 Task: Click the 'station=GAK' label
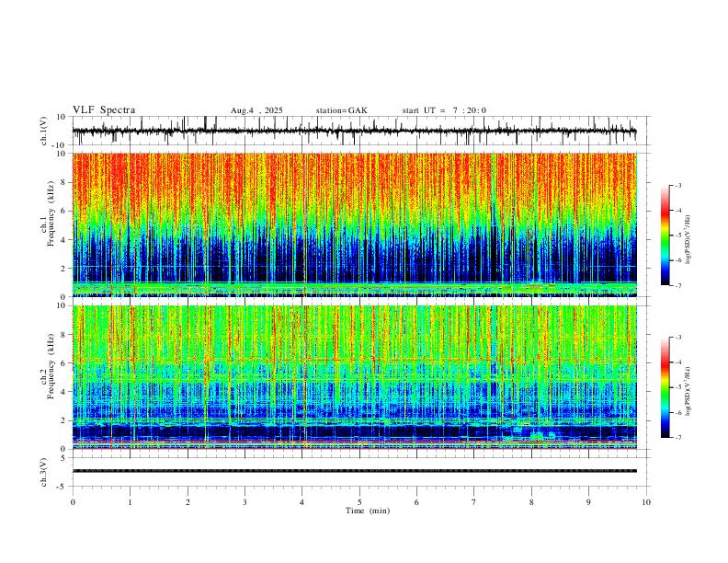(341, 110)
